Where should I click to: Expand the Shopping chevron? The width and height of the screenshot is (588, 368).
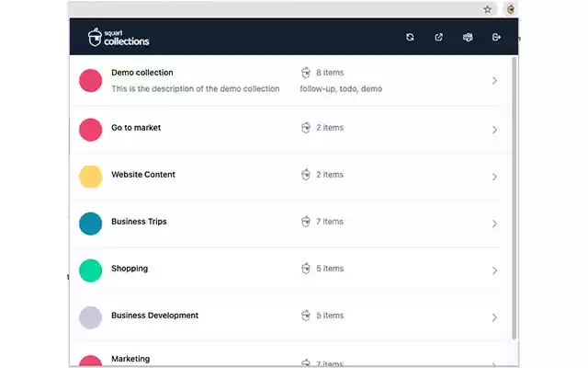pyautogui.click(x=494, y=270)
